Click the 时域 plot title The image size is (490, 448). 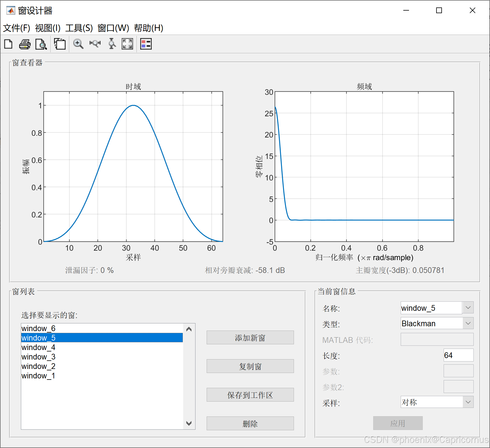(x=133, y=86)
